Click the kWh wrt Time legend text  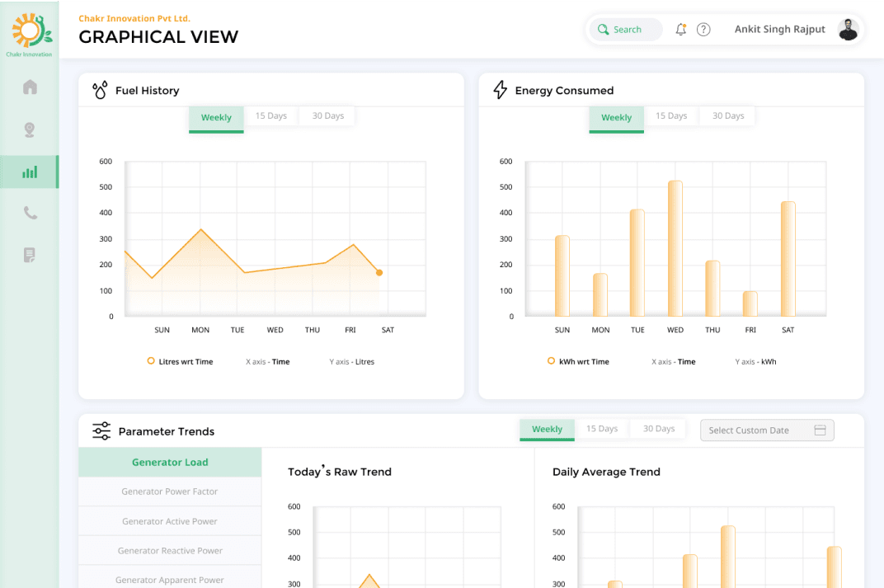(x=584, y=362)
